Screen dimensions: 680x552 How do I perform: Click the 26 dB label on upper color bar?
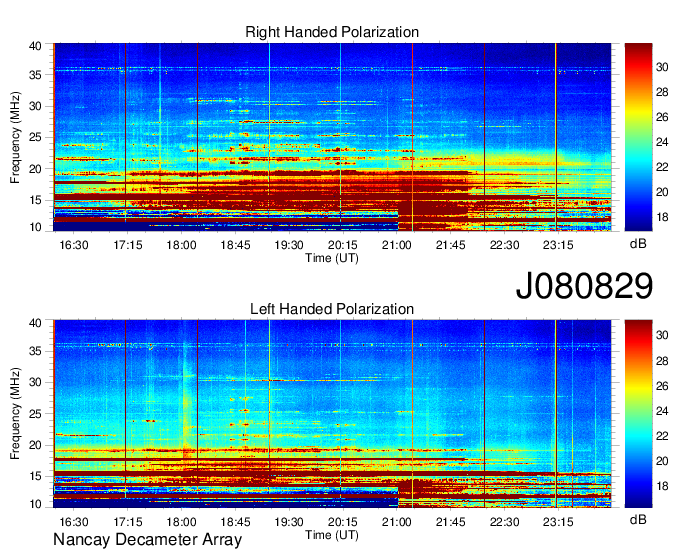[x=662, y=117]
